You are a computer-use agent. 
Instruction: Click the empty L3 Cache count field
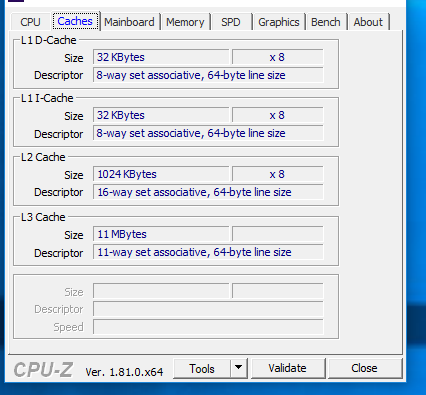[x=277, y=234]
